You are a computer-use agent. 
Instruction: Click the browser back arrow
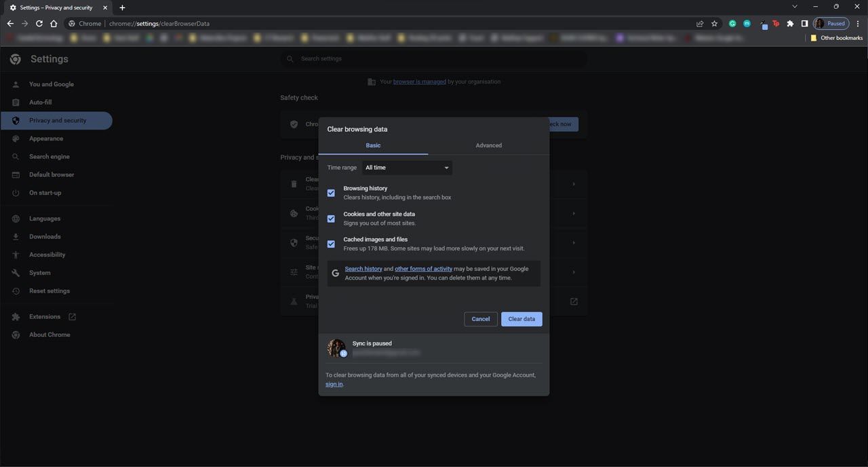10,23
